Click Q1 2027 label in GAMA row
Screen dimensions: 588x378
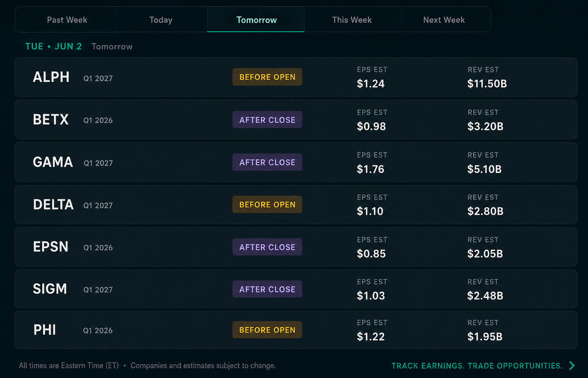tap(98, 163)
